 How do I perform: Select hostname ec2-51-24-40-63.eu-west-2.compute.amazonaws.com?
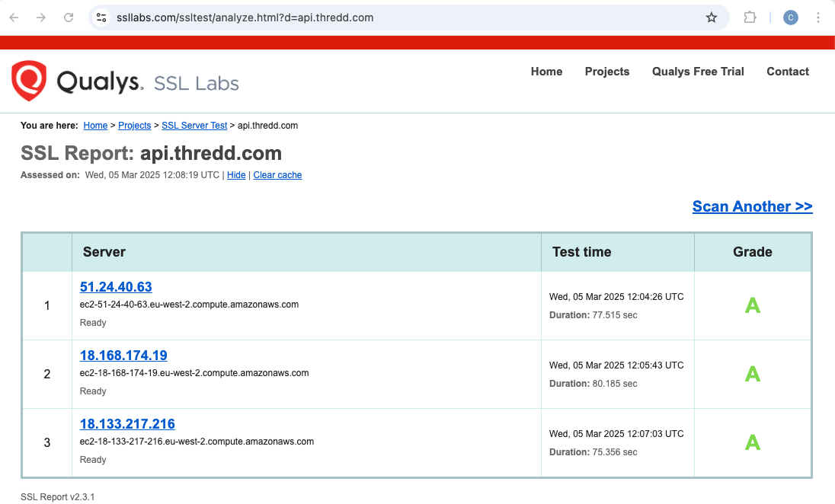[x=189, y=305]
